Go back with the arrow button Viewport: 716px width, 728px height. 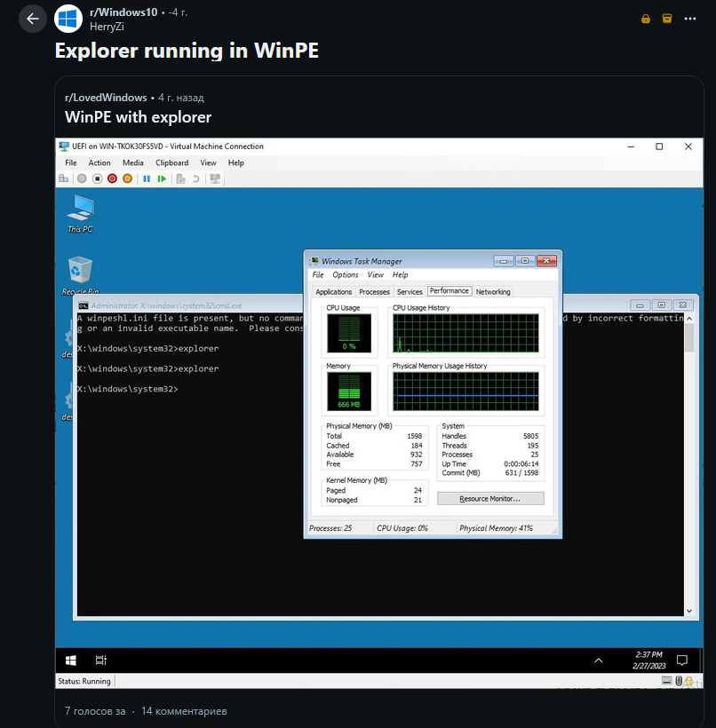(x=33, y=19)
